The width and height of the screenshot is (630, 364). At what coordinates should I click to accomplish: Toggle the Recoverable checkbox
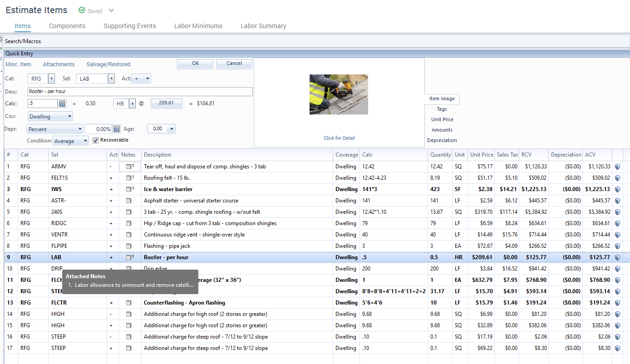pos(95,141)
